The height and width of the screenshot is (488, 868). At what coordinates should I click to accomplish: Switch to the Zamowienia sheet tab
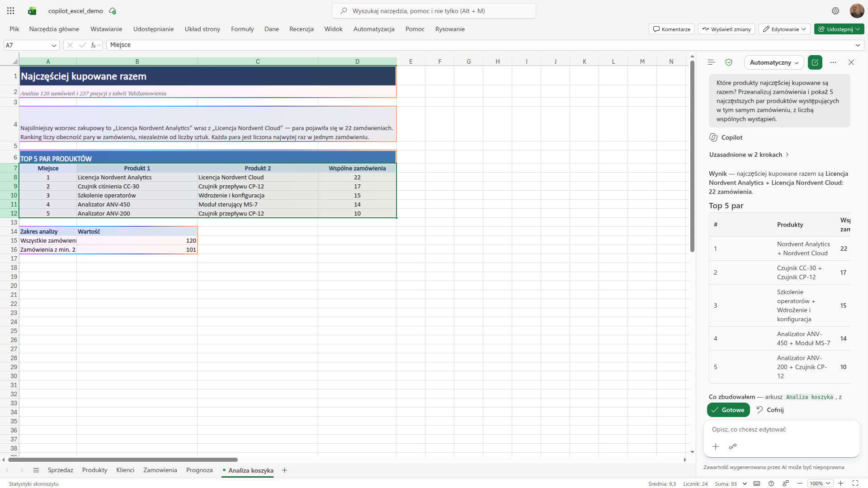click(160, 470)
